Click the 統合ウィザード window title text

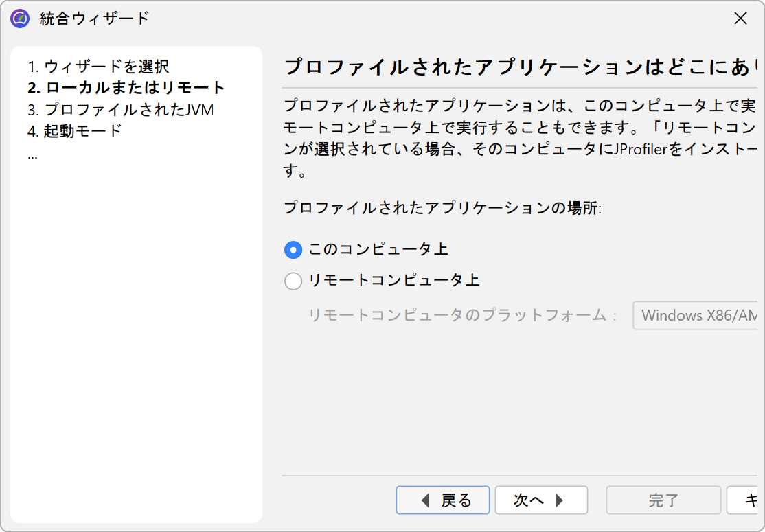pyautogui.click(x=94, y=19)
